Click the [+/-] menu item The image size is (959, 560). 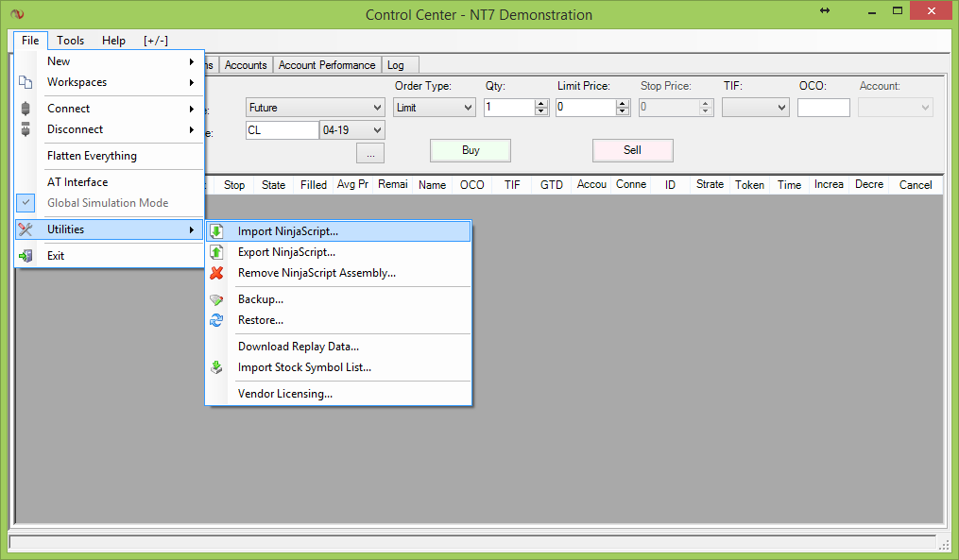coord(156,41)
